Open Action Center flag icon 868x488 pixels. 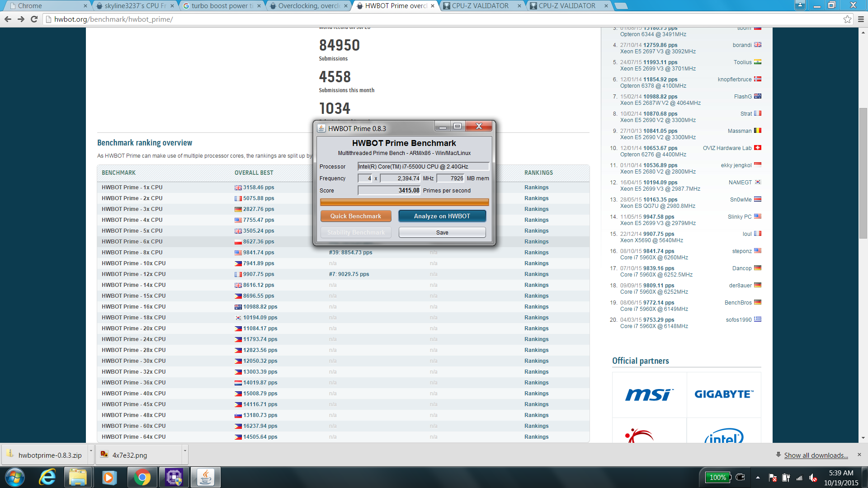(773, 478)
